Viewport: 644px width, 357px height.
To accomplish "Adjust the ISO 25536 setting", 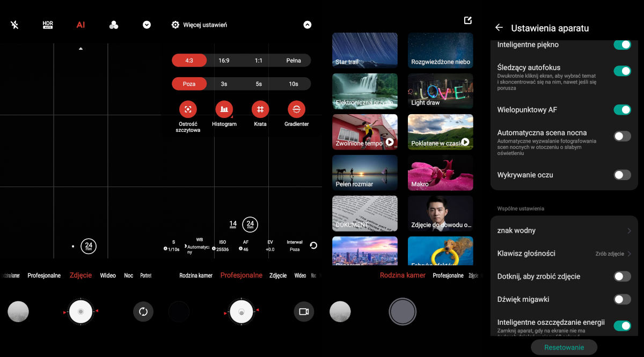I will (x=222, y=246).
